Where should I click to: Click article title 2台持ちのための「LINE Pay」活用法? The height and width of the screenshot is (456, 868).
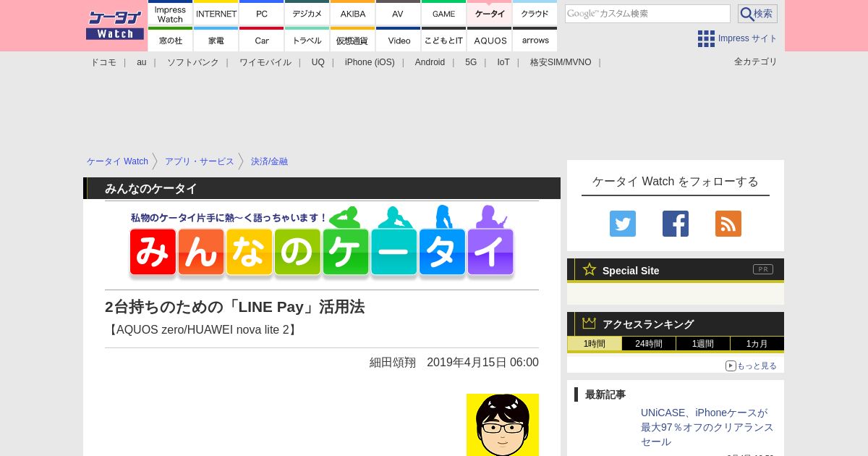[x=234, y=307]
